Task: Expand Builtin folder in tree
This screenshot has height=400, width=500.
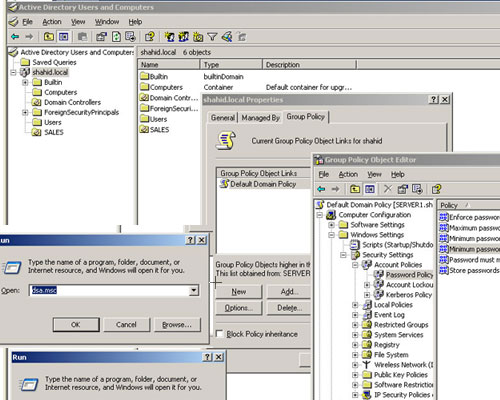Action: (x=25, y=82)
